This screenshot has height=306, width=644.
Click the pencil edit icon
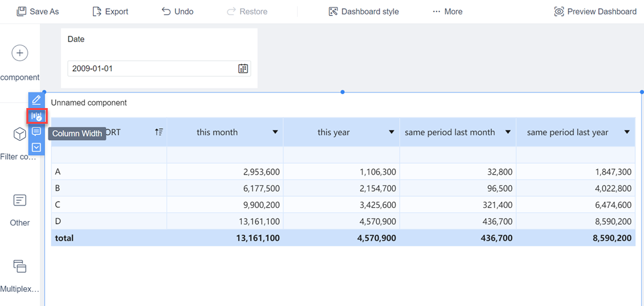(x=36, y=99)
